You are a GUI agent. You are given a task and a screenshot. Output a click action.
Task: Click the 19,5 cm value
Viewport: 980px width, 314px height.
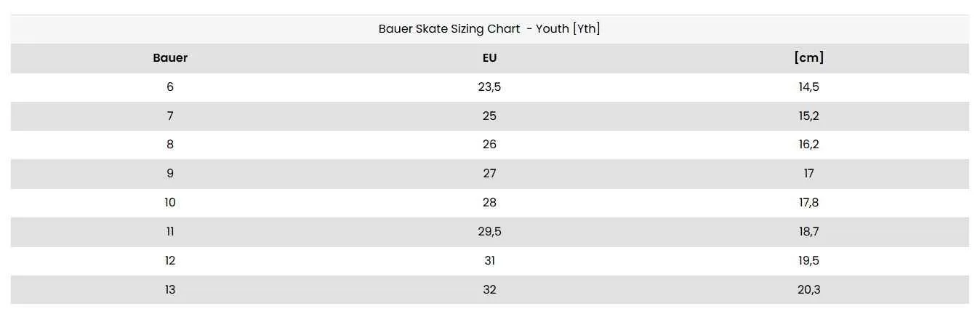pyautogui.click(x=808, y=260)
